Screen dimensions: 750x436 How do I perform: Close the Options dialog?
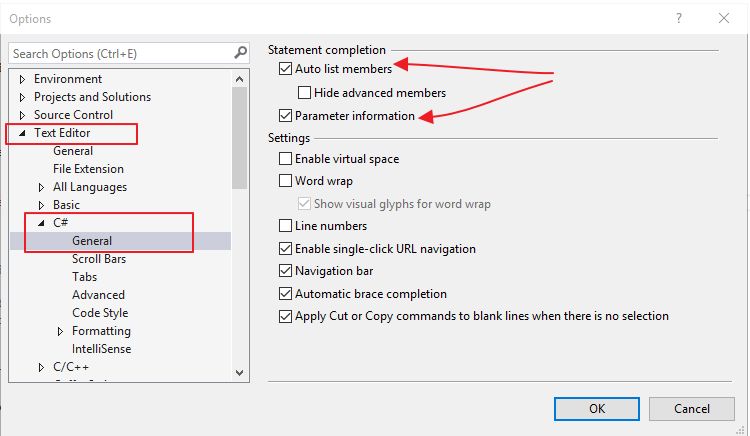(724, 18)
